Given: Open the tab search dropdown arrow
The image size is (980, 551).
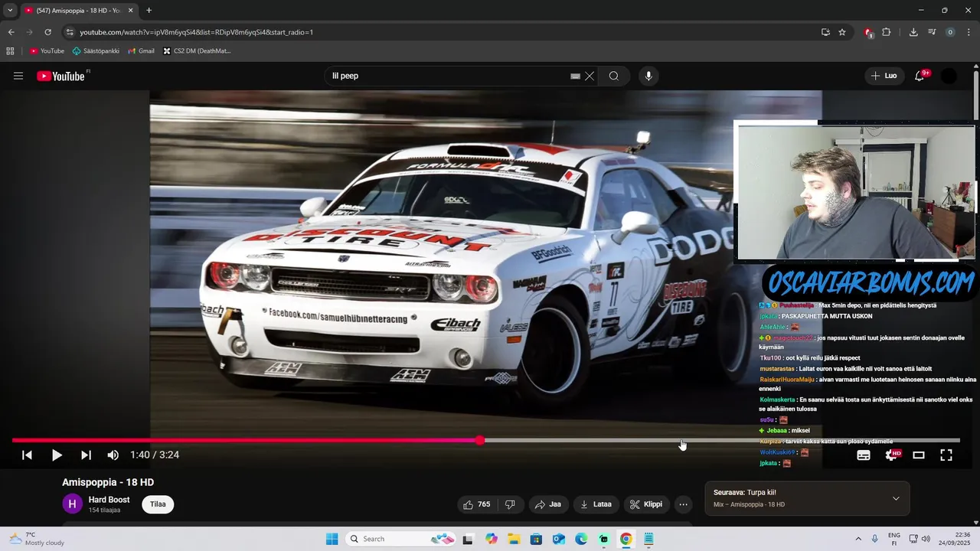Looking at the screenshot, I should (x=10, y=11).
